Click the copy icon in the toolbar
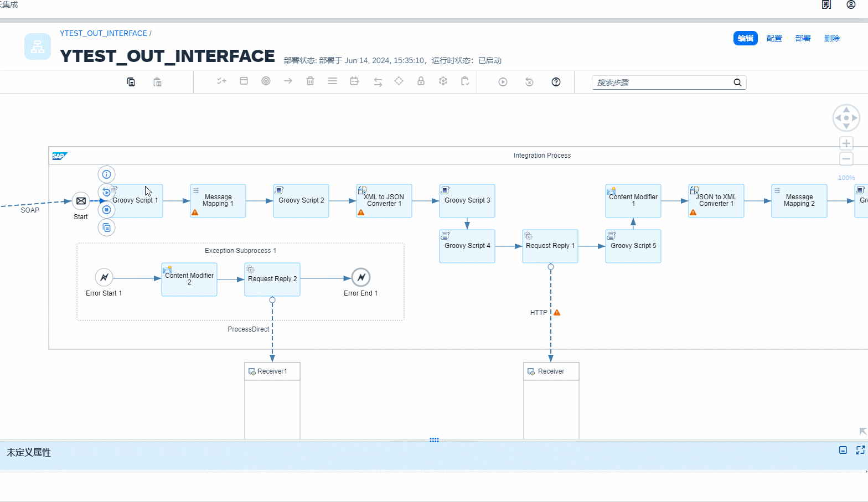The height and width of the screenshot is (502, 868). coord(131,82)
